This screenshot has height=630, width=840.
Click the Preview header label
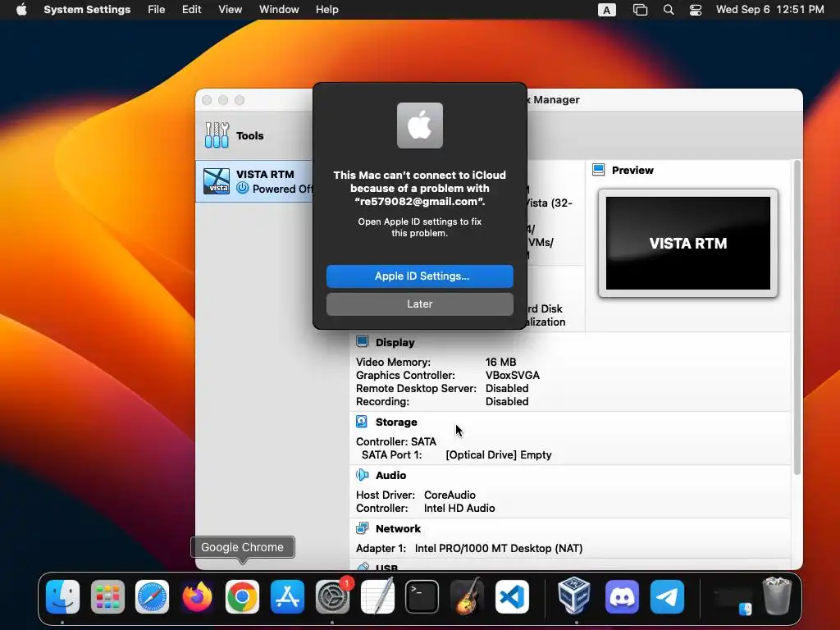pos(632,171)
